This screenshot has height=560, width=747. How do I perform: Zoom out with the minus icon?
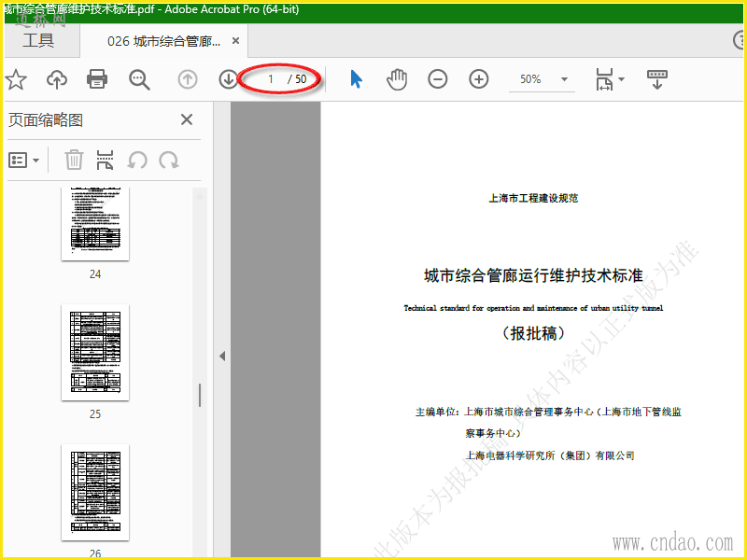(x=437, y=79)
